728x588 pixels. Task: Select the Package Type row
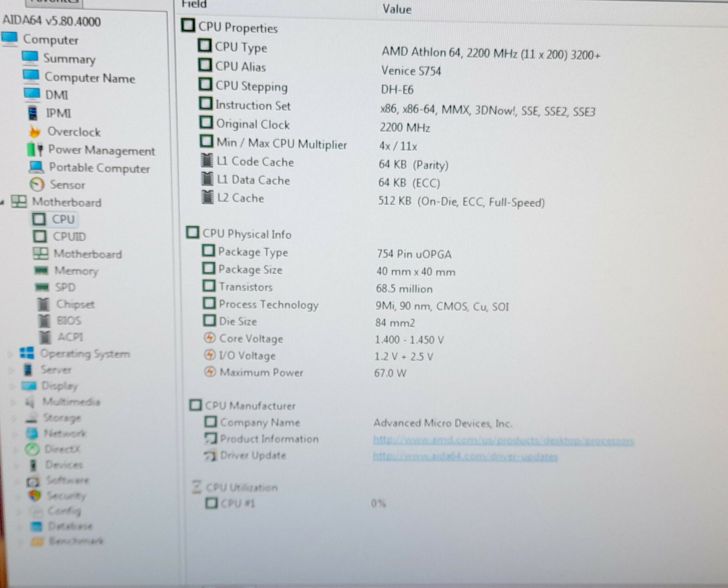click(326, 253)
